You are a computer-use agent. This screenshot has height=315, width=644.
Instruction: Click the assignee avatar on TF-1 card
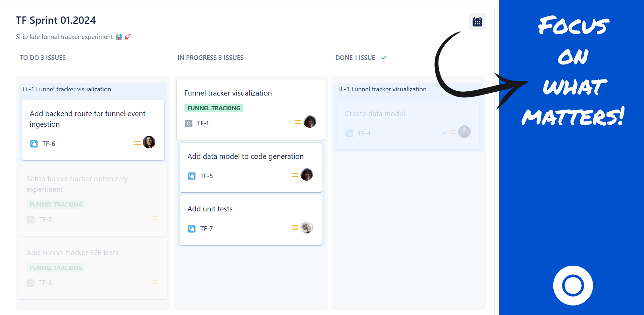click(310, 122)
